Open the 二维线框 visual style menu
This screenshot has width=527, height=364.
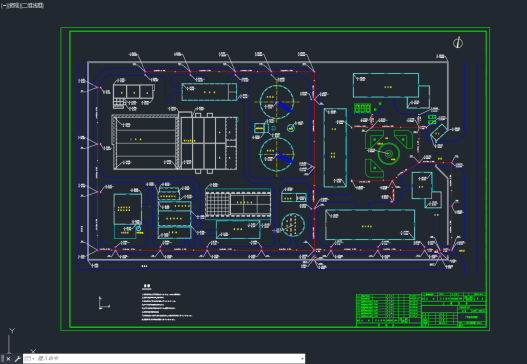(x=32, y=6)
